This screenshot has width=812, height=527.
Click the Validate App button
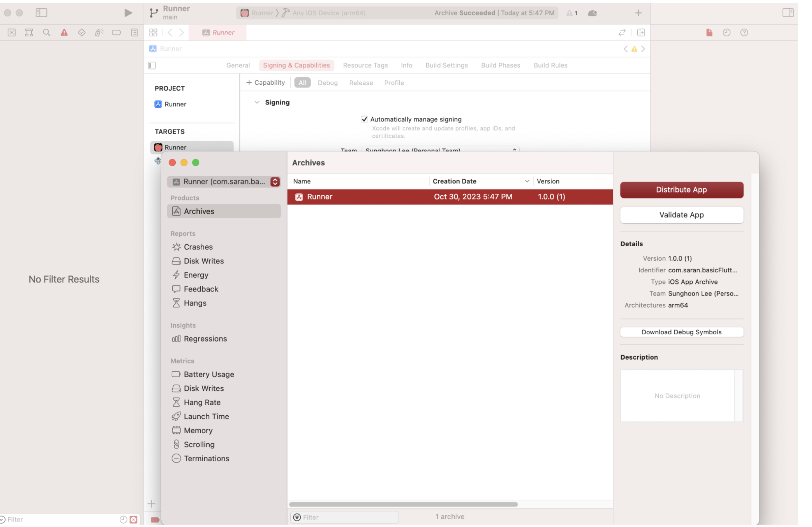click(x=682, y=215)
